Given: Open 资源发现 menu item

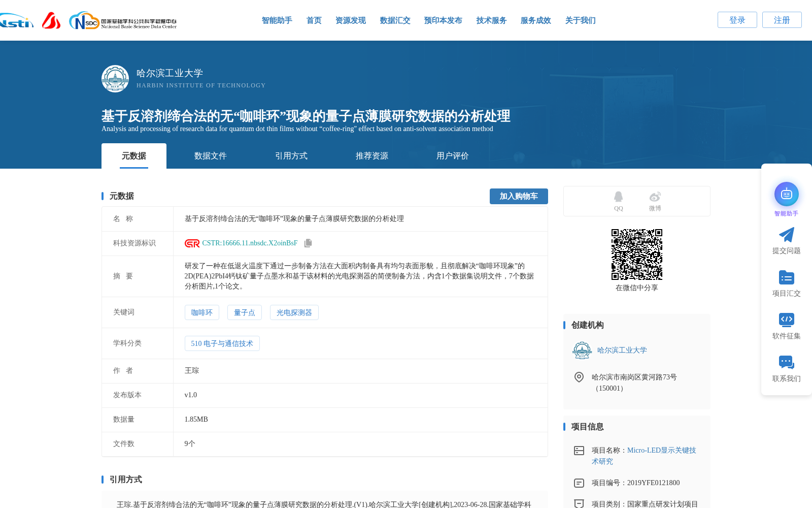Looking at the screenshot, I should coord(351,20).
